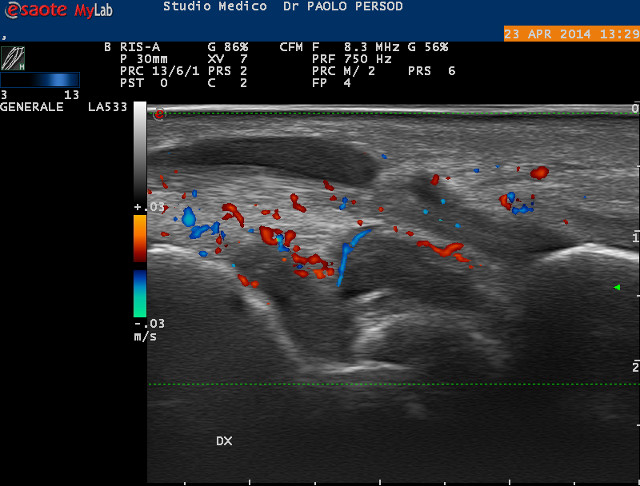Click the 'PRC 13/6/1' parameter
The image size is (640, 486).
click(x=160, y=71)
